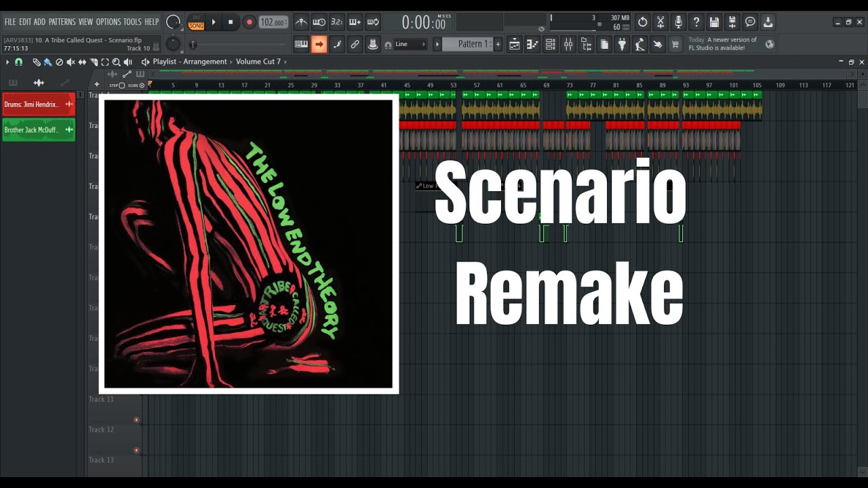Open the project picker pages icon
This screenshot has height=488, width=868.
tap(604, 44)
